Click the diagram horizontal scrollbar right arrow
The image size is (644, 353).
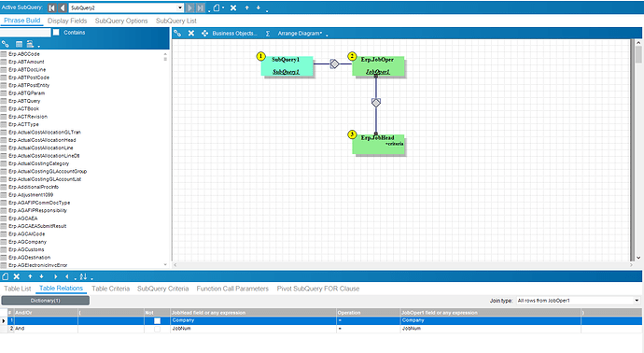631,265
